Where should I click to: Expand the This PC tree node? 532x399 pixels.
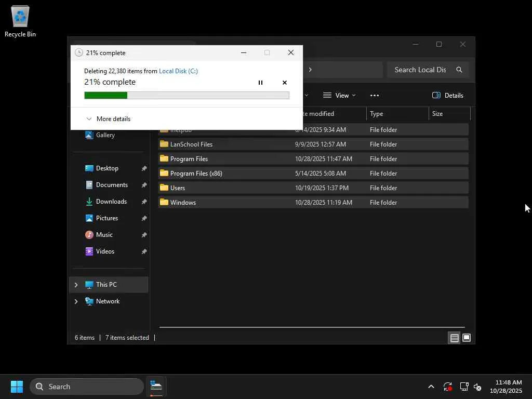pyautogui.click(x=76, y=285)
